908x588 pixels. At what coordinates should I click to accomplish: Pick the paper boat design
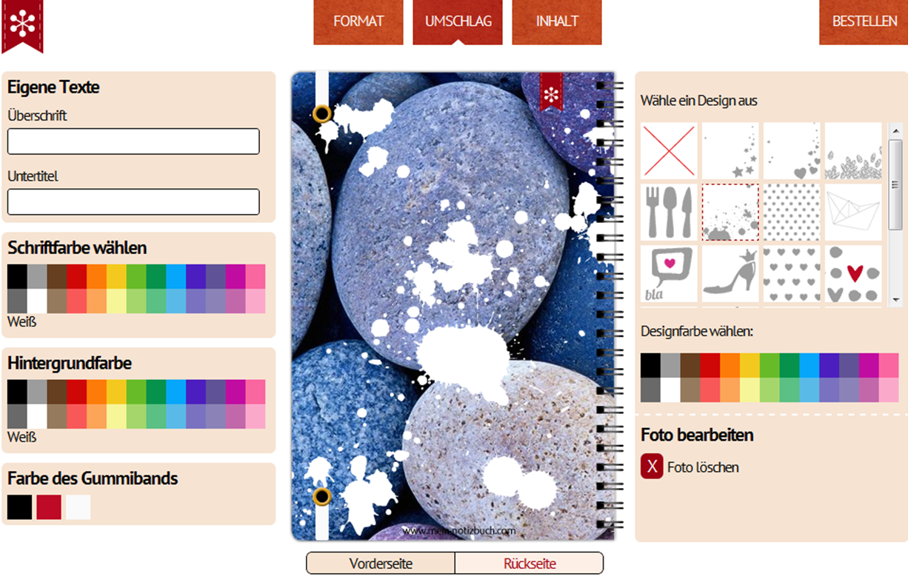click(x=853, y=213)
